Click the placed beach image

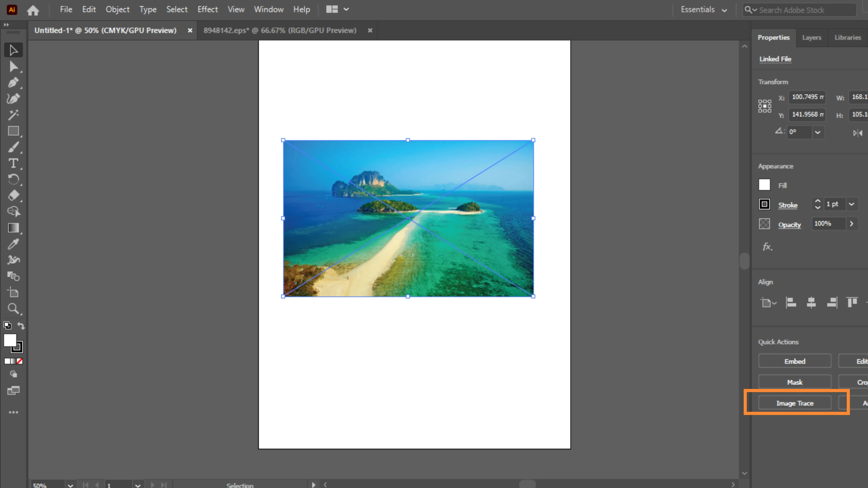[x=408, y=218]
